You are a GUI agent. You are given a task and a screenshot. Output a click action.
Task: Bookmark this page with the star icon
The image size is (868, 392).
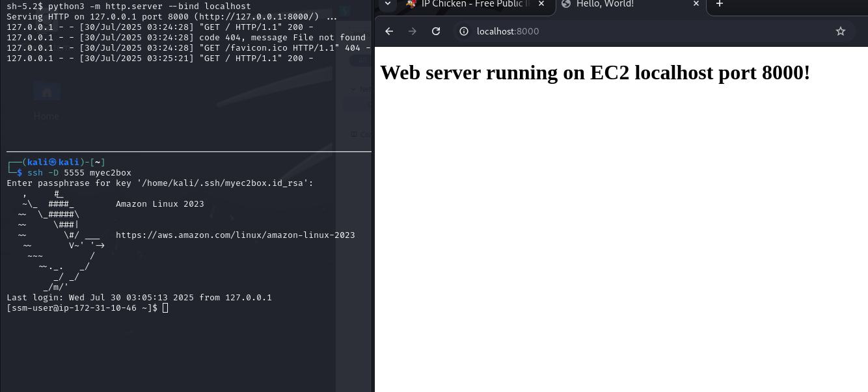(x=840, y=31)
